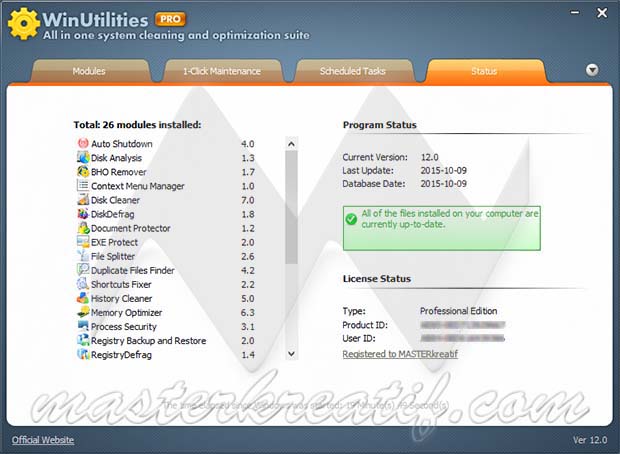This screenshot has height=454, width=620.
Task: Click the Last Update date value
Action: (x=443, y=170)
